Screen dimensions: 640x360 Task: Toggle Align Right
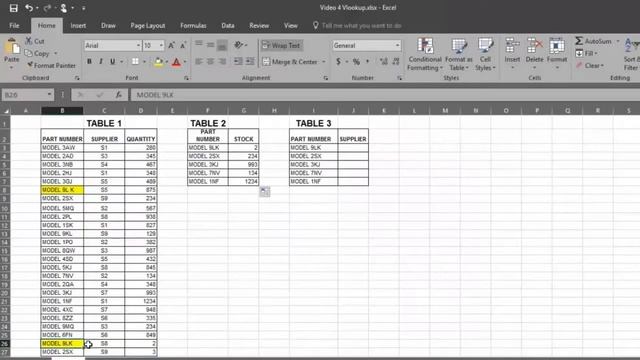222,62
